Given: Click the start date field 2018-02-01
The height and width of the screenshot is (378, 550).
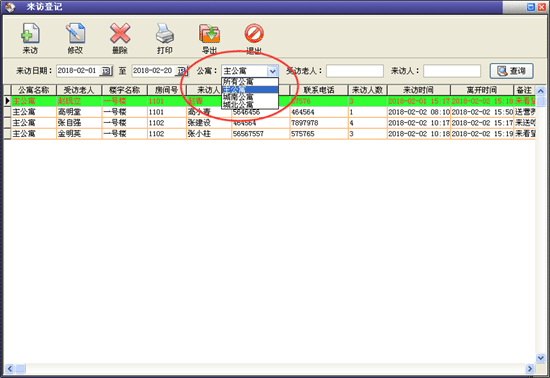Looking at the screenshot, I should click(78, 71).
